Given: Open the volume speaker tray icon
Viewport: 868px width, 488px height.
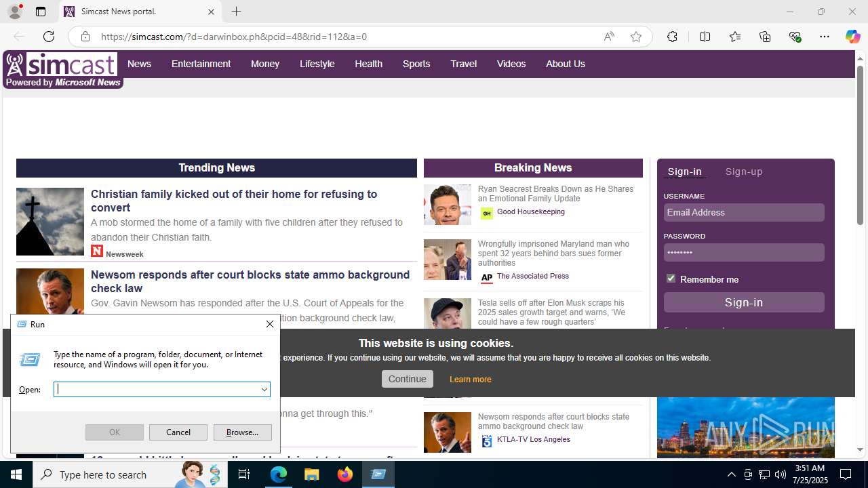Looking at the screenshot, I should [x=780, y=474].
